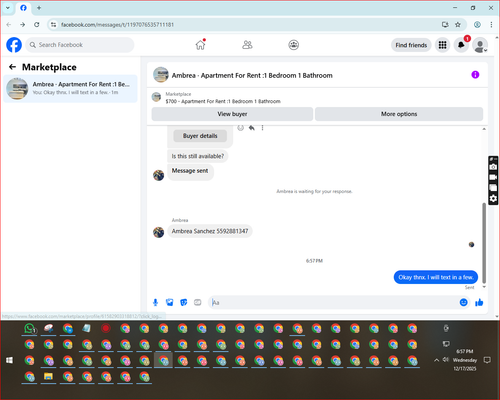This screenshot has width=500, height=400.
Task: Send a thumbs up like
Action: pos(479,302)
